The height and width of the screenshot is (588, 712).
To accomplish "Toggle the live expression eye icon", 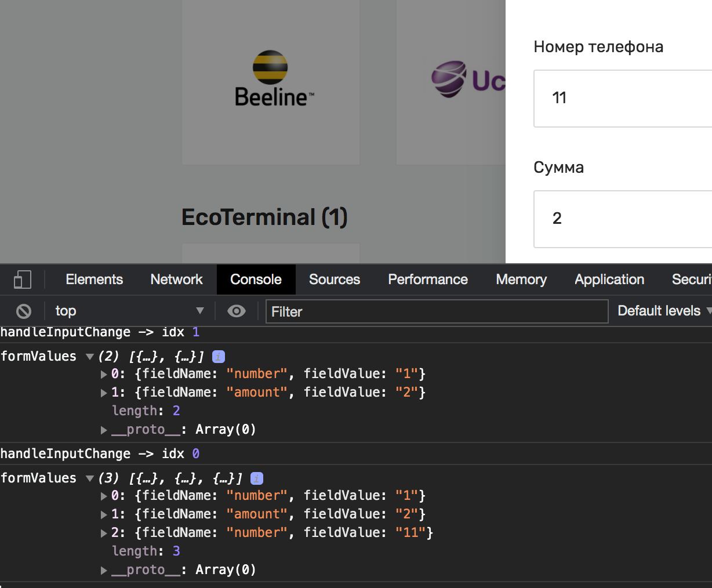I will pos(236,311).
